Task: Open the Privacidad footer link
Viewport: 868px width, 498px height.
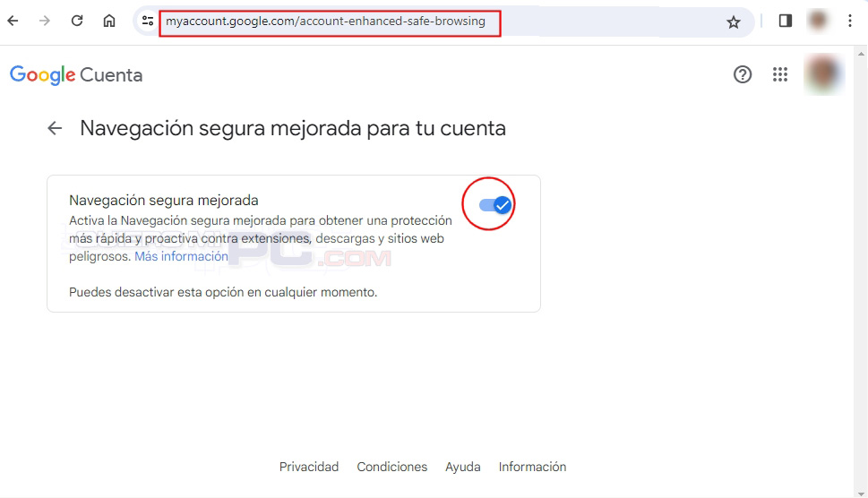Action: click(309, 467)
